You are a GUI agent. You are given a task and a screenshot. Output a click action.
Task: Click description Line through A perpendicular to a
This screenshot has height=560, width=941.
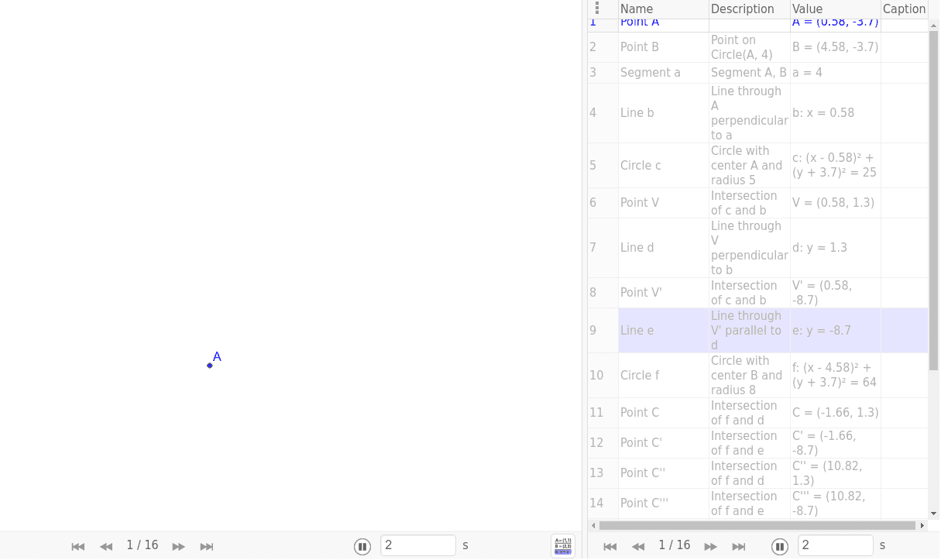[749, 113]
